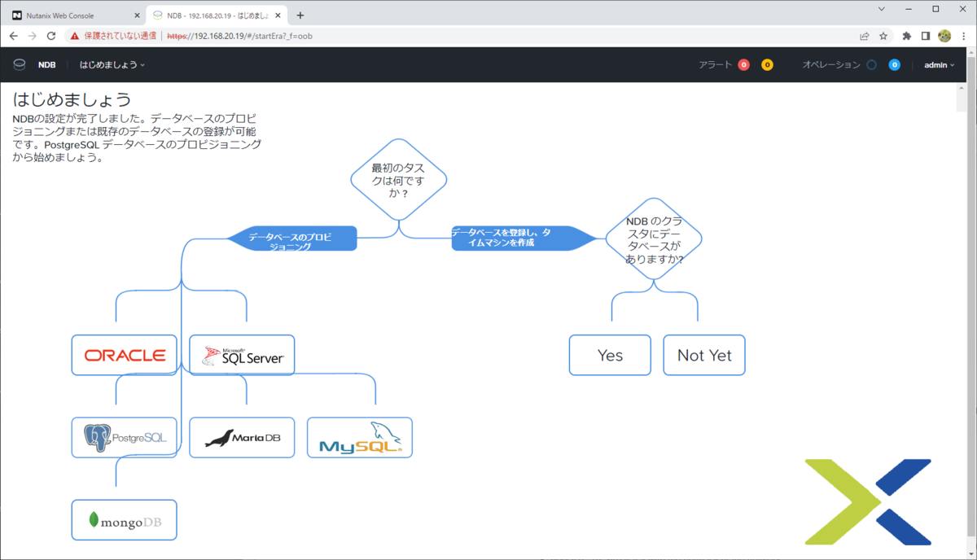Click the operations progress circle icon
Viewport: 977px width, 560px height.
pyautogui.click(x=871, y=65)
